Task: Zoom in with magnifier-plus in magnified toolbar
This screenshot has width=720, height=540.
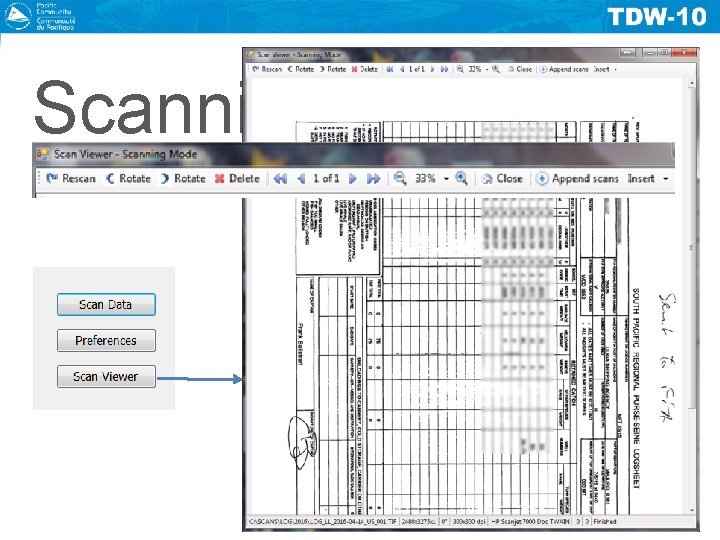Action: click(461, 179)
